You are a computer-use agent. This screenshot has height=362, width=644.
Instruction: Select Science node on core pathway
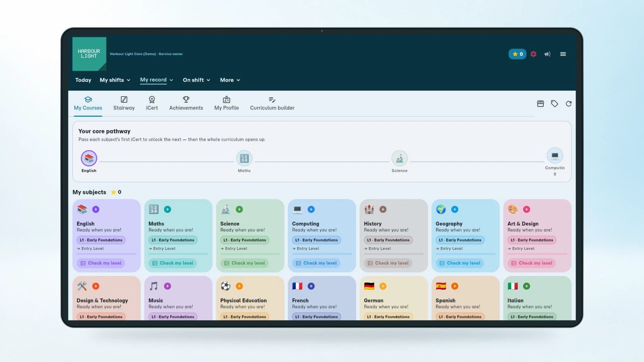(x=399, y=159)
